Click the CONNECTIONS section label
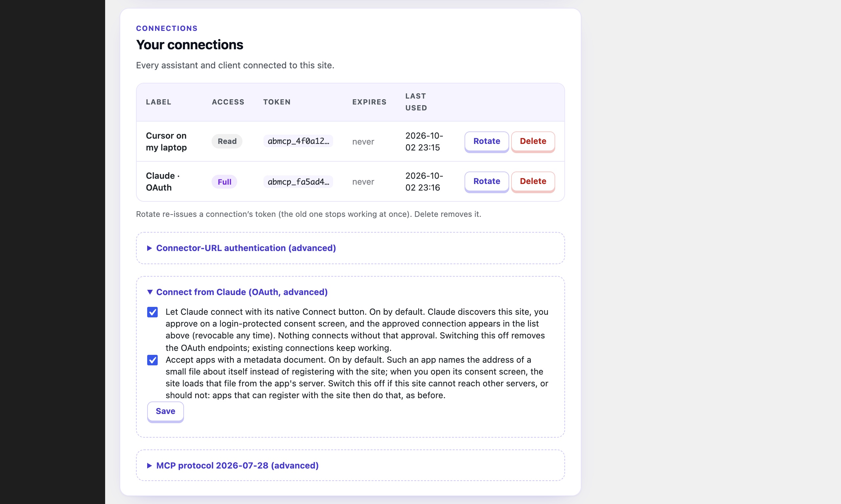Viewport: 841px width, 504px height. click(x=167, y=28)
